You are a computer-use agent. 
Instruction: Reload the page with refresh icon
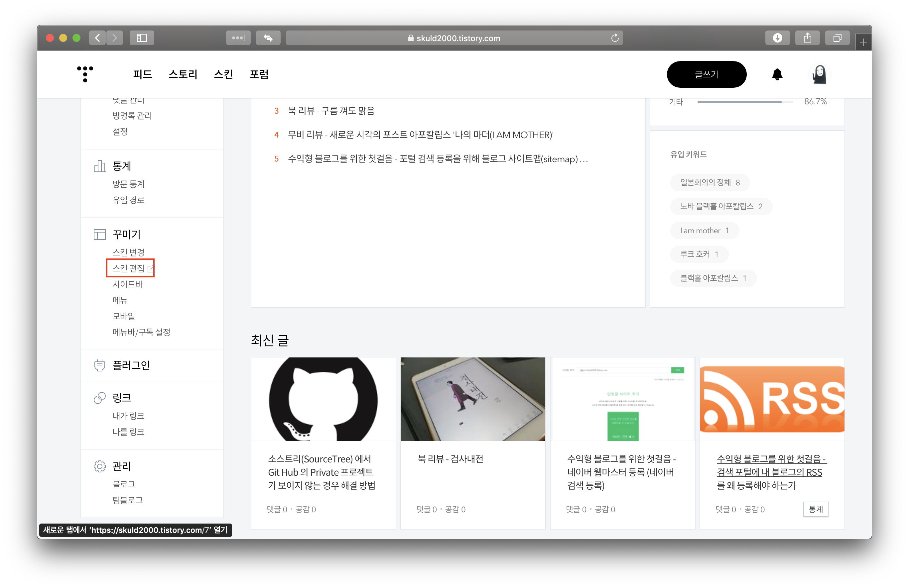[x=614, y=38]
